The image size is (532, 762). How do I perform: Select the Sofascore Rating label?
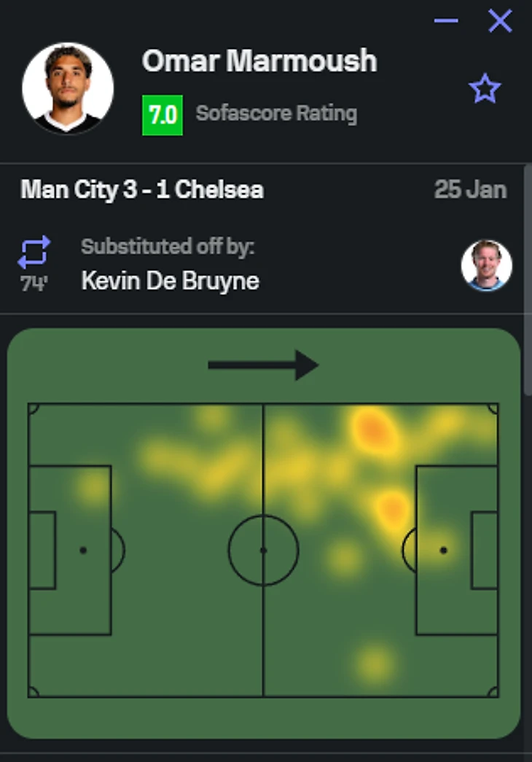[276, 114]
